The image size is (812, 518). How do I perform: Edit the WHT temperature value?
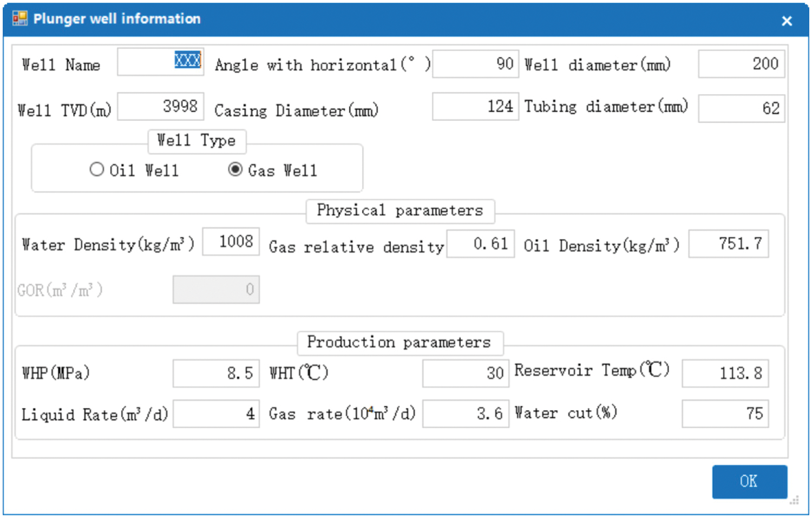tap(466, 373)
